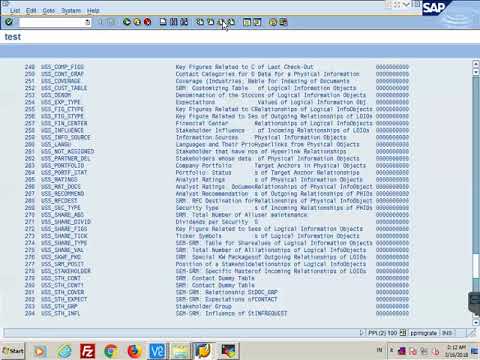Image resolution: width=480 pixels, height=360 pixels.
Task: Select the USS_COVERAGE table name
Action: [x=61, y=81]
